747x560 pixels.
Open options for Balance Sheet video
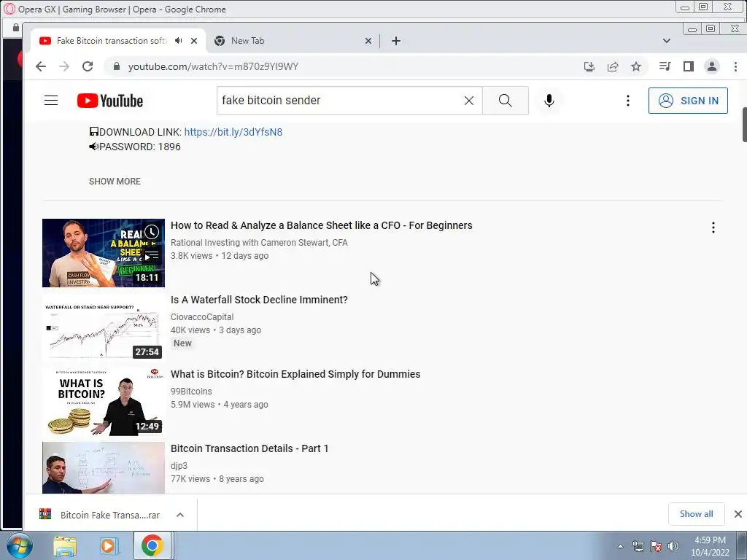pos(713,227)
